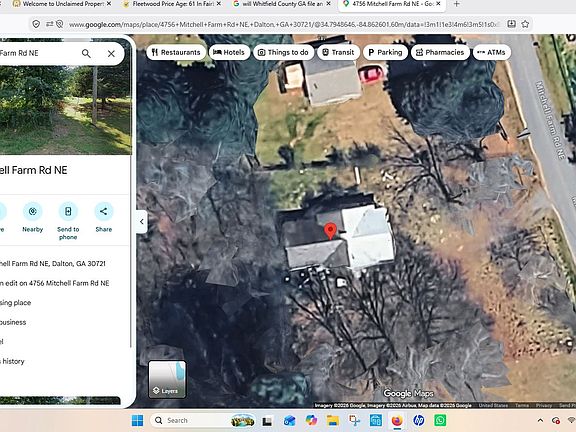The width and height of the screenshot is (576, 432).
Task: Open the Pharmacies chip
Action: point(440,52)
